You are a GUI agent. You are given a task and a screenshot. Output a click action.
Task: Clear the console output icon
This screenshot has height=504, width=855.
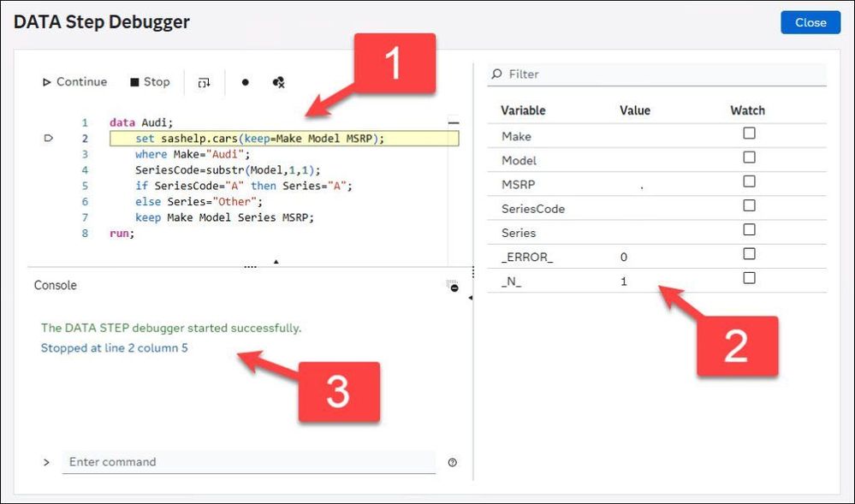click(453, 286)
